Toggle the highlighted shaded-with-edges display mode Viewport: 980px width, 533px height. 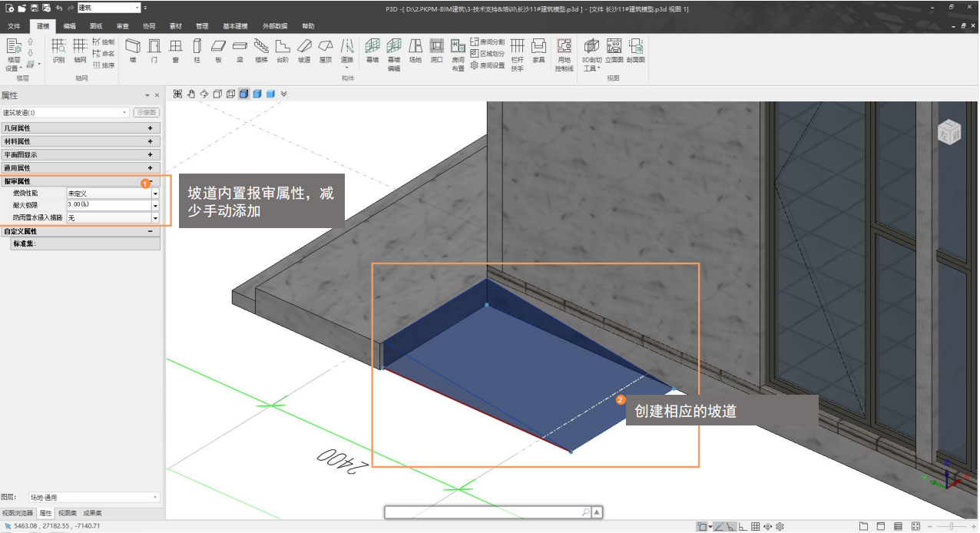coord(243,94)
